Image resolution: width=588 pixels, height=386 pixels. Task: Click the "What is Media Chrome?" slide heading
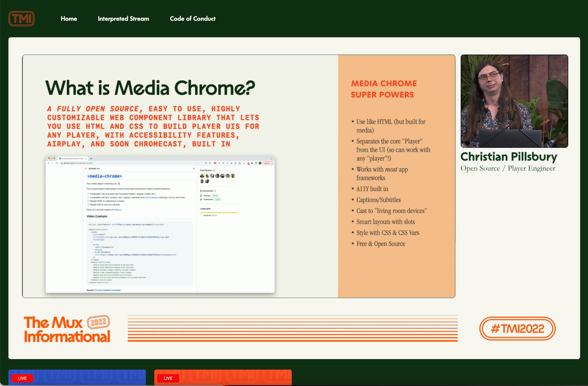point(150,87)
